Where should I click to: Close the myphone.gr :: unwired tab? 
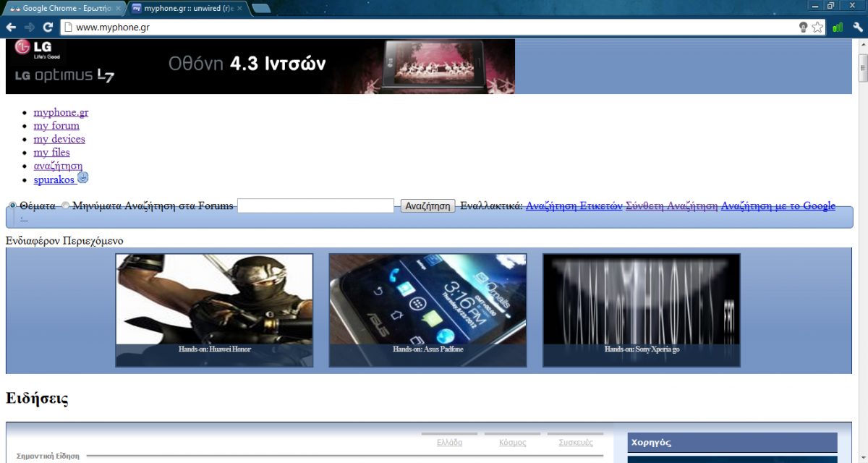(x=240, y=8)
